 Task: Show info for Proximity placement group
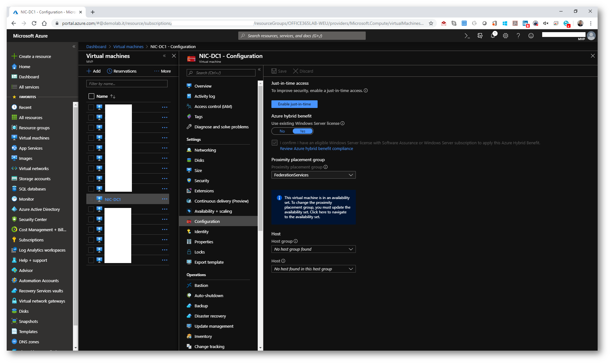pos(326,167)
